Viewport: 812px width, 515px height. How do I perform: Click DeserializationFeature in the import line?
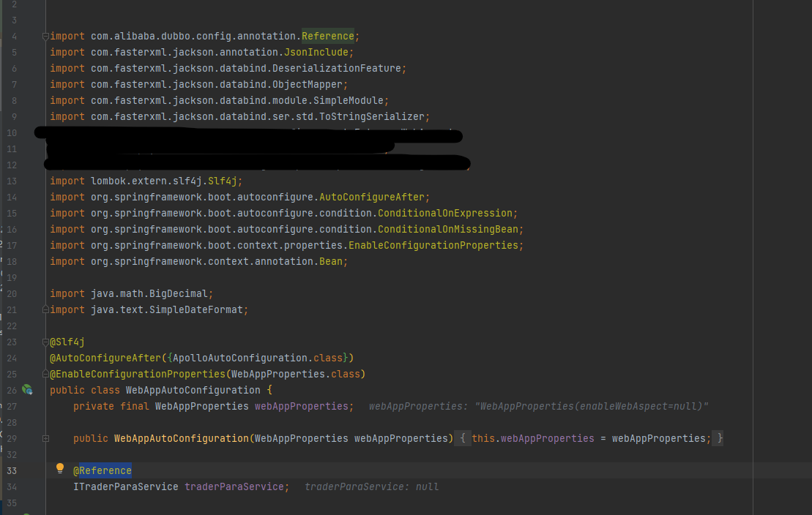(x=337, y=68)
